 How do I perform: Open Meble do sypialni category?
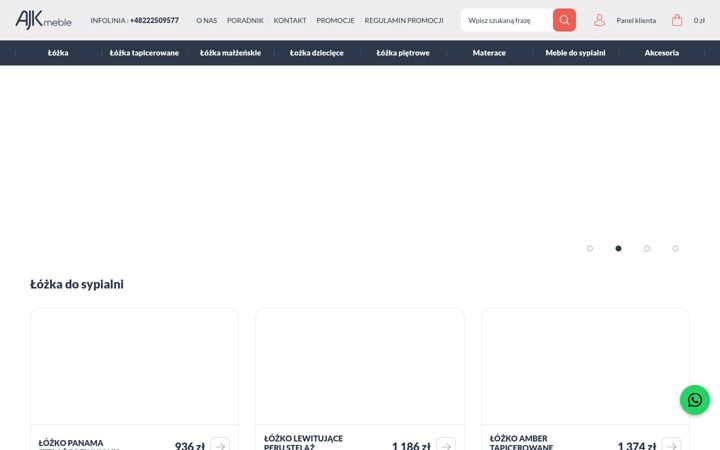point(575,53)
